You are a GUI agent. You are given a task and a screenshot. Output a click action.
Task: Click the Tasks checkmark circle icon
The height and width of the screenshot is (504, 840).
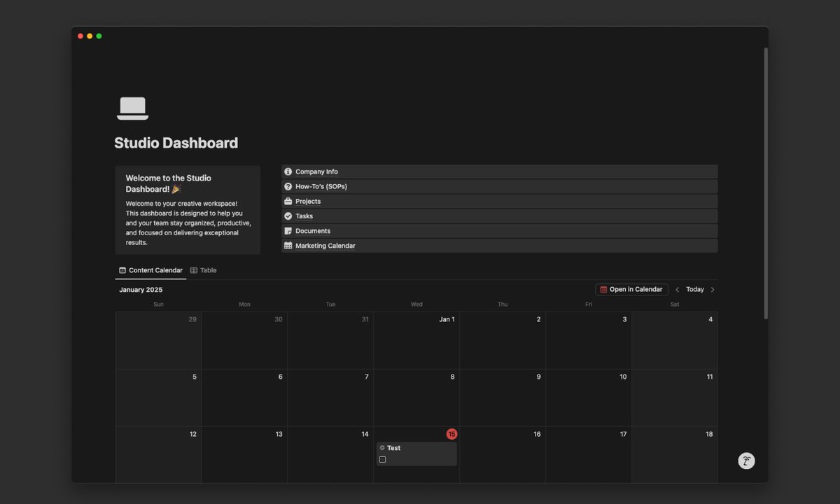click(x=288, y=216)
